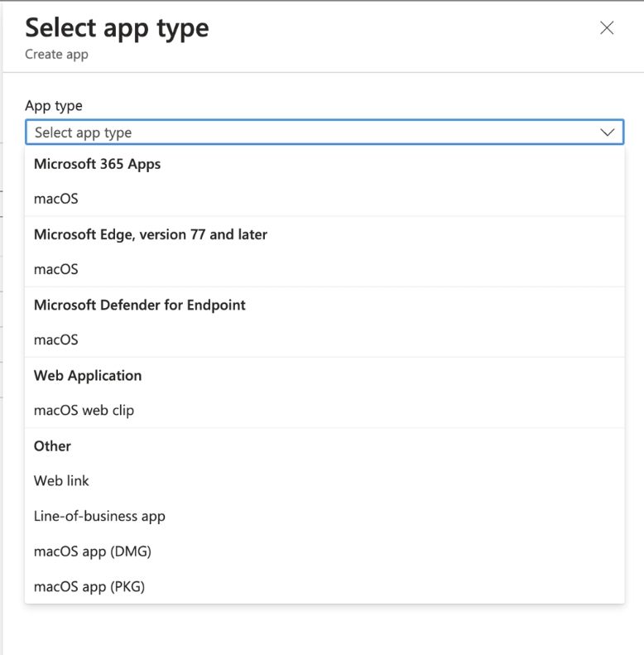The width and height of the screenshot is (644, 655).
Task: Select the macOS web clip option
Action: click(324, 410)
